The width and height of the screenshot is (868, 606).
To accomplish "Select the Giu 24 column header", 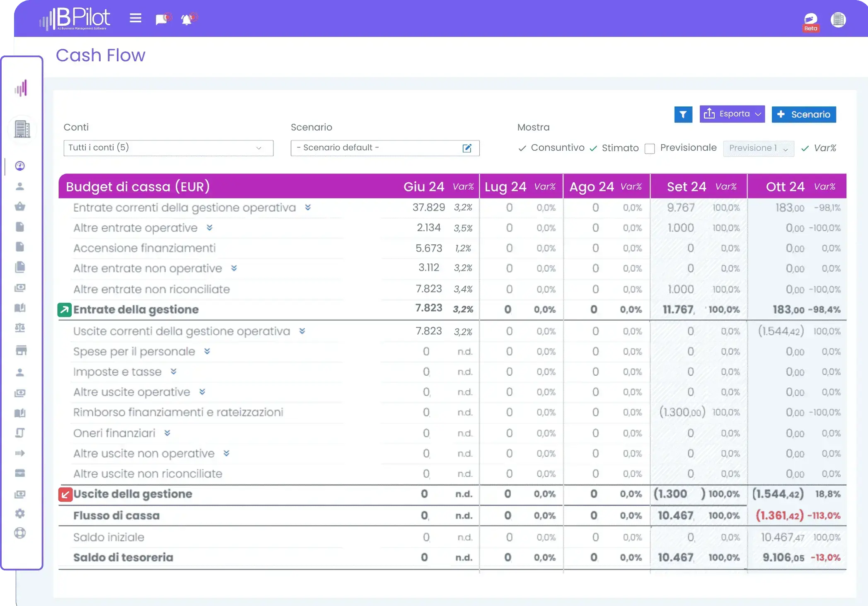I will 424,186.
